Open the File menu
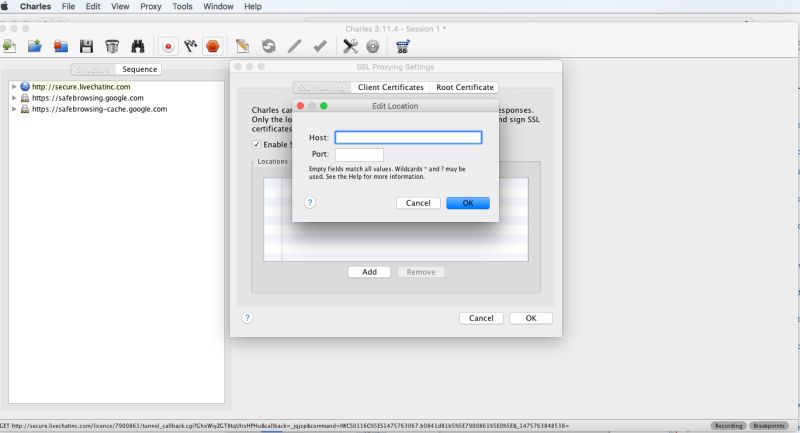The width and height of the screenshot is (800, 433). [68, 6]
